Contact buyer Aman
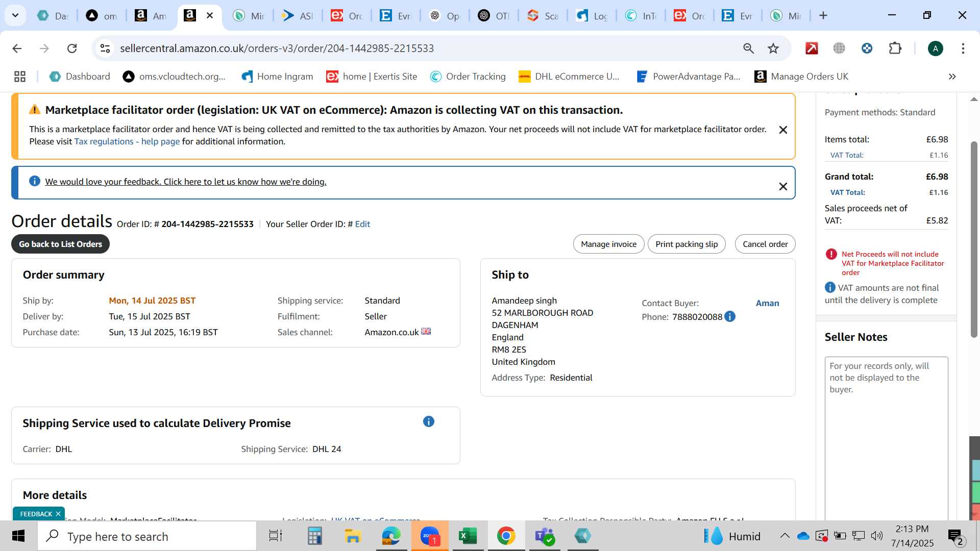980x551 pixels. click(x=767, y=303)
